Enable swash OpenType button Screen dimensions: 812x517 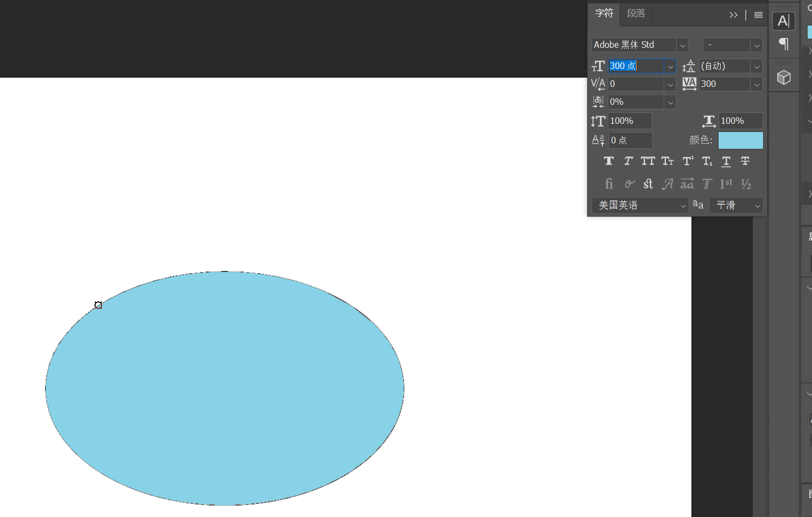pos(668,184)
